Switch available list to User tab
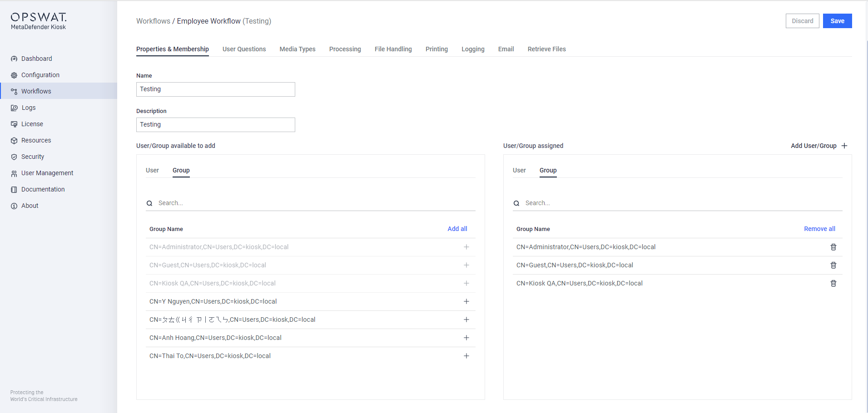The height and width of the screenshot is (413, 868). tap(152, 170)
